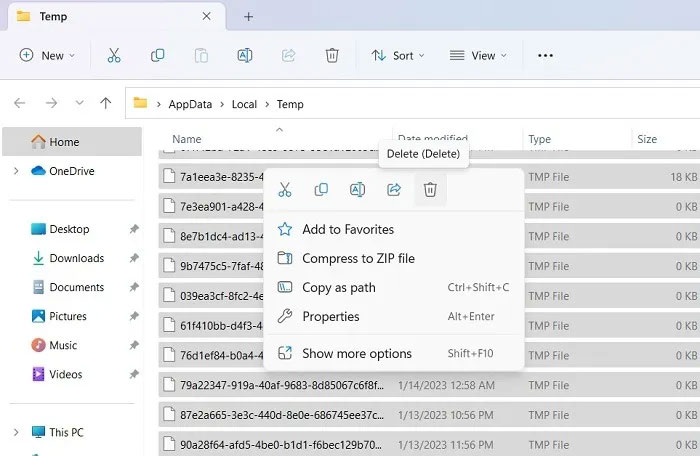
Task: Open the New item dropdown
Action: (47, 56)
